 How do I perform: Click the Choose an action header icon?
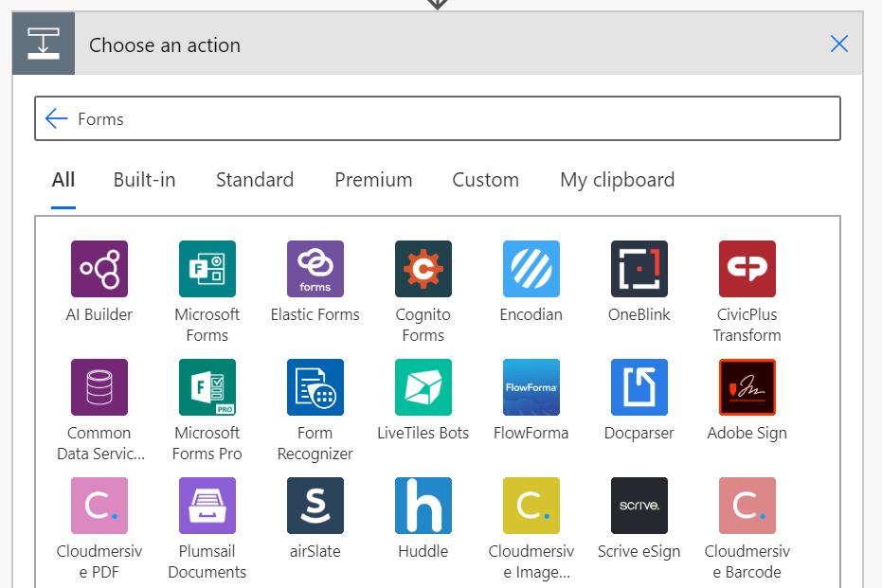44,44
